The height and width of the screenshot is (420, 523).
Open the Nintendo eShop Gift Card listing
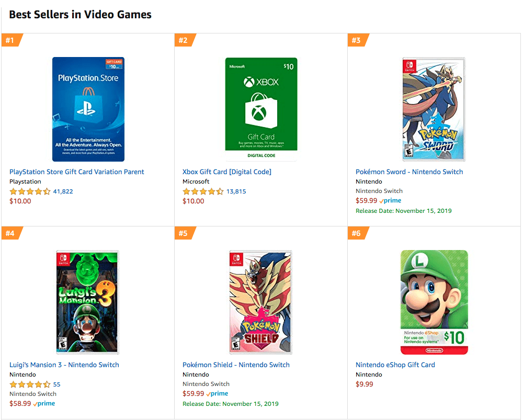(395, 365)
